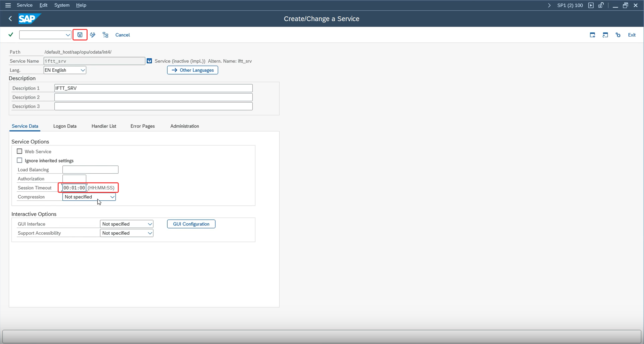644x344 pixels.
Task: Click the Service Name field ifft_srv
Action: 94,61
